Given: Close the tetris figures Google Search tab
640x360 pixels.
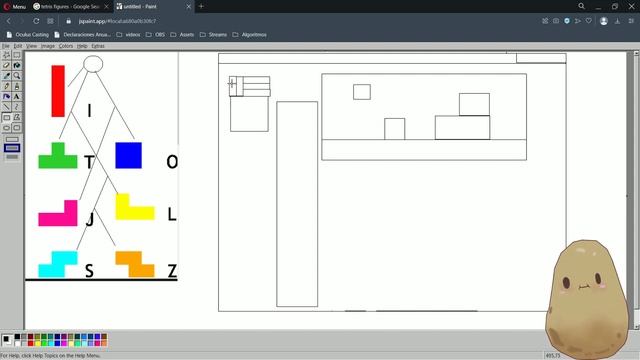Looking at the screenshot, I should (x=106, y=7).
